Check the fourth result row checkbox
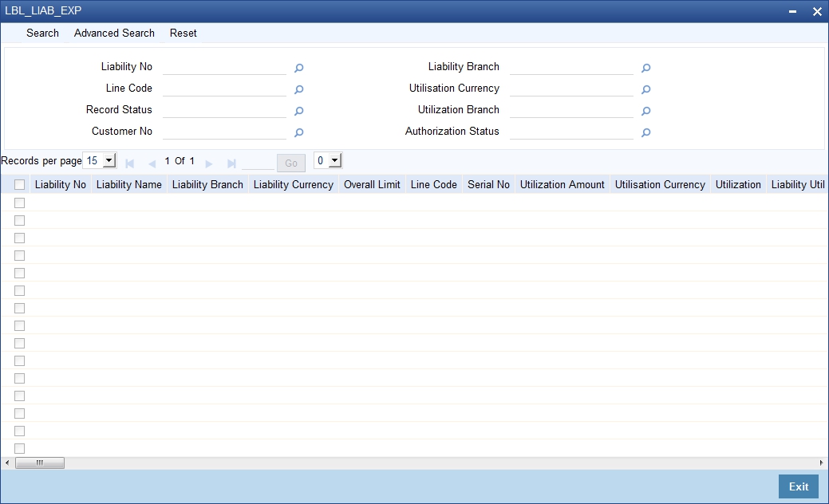Viewport: 829px width, 504px height. tap(20, 256)
